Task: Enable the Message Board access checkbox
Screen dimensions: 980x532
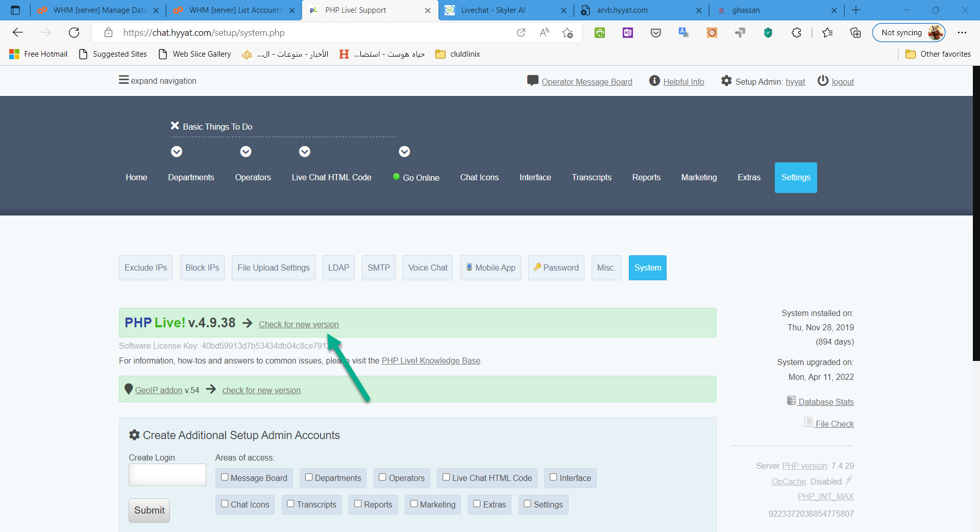Action: (x=225, y=477)
